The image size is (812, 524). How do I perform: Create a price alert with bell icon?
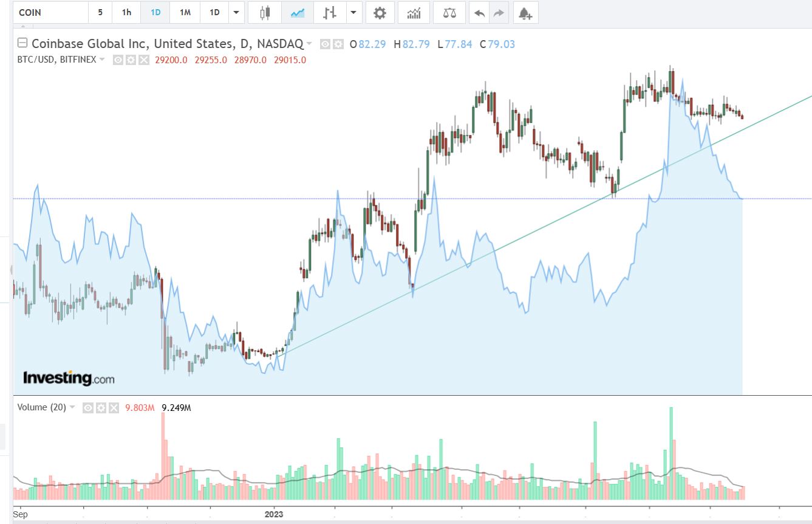(x=526, y=13)
